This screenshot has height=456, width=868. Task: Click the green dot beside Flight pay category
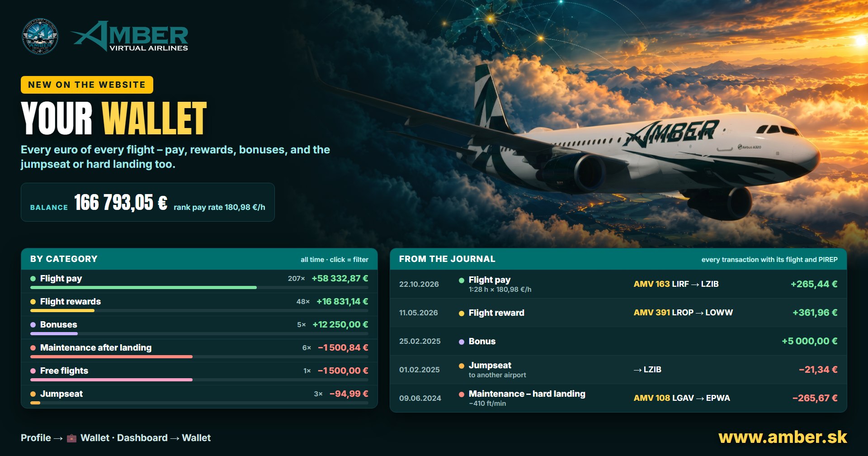click(x=33, y=279)
